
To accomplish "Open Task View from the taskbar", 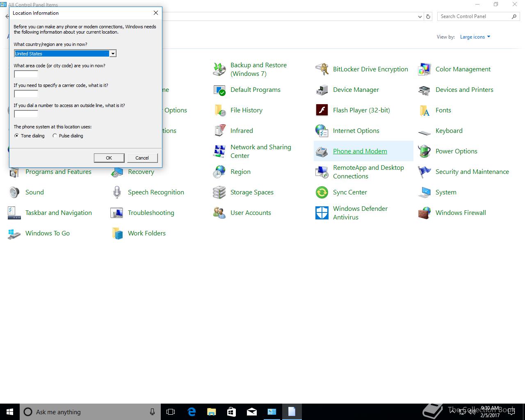I will (x=171, y=412).
